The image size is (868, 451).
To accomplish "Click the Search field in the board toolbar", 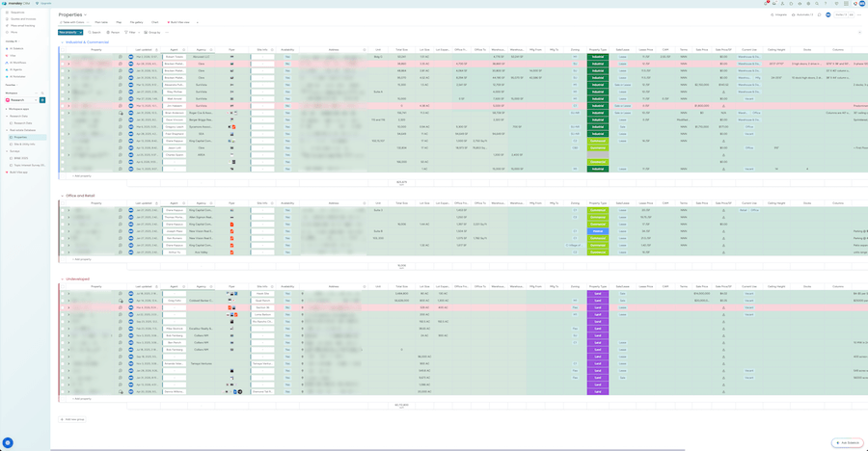I will point(95,33).
